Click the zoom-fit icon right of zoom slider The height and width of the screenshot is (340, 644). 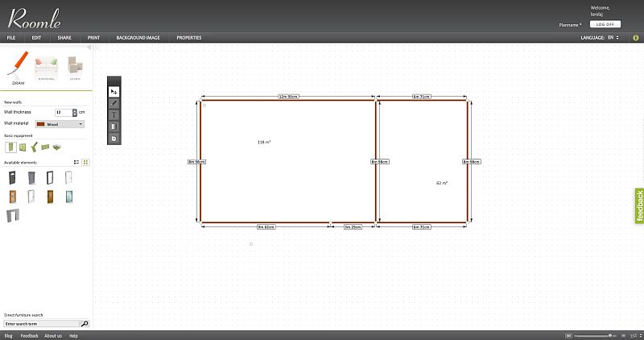pyautogui.click(x=623, y=336)
